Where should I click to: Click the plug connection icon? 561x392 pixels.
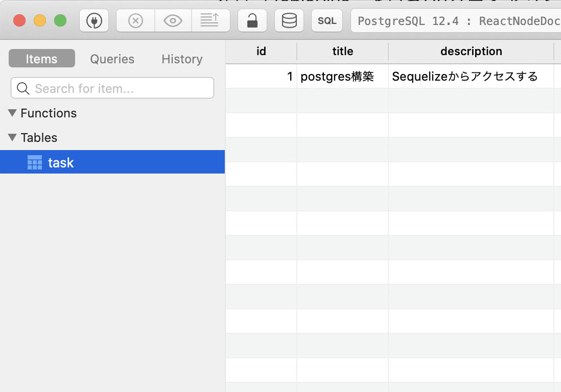94,21
